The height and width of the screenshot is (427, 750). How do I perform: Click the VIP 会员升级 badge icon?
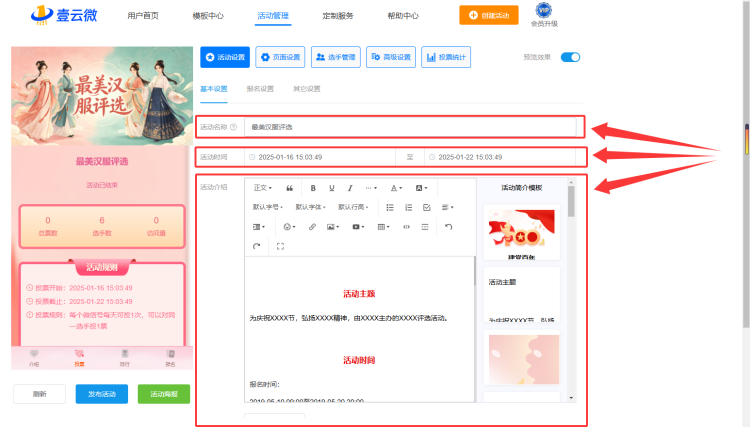pyautogui.click(x=544, y=10)
